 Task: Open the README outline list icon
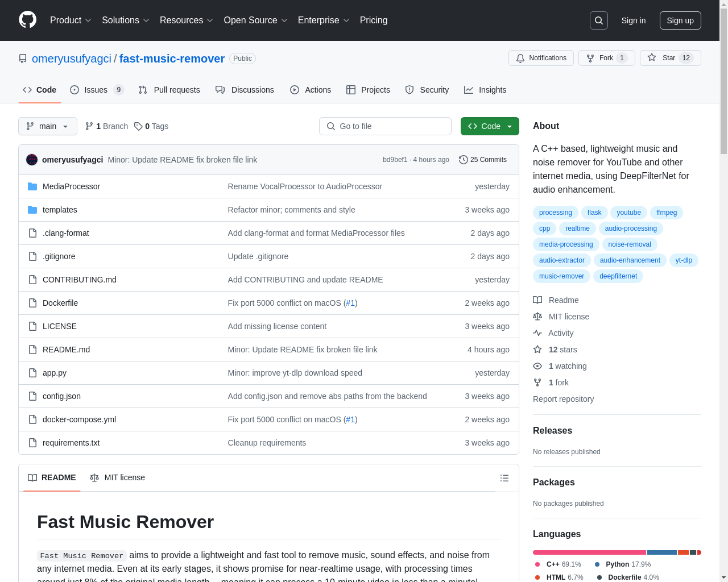click(504, 478)
